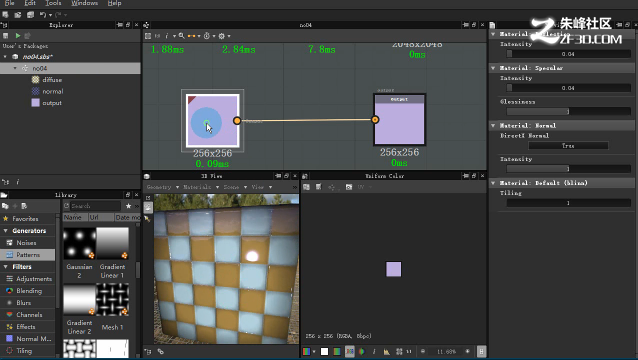The width and height of the screenshot is (638, 360).
Task: Click the star favorites filter in Library
Action: pos(128,206)
